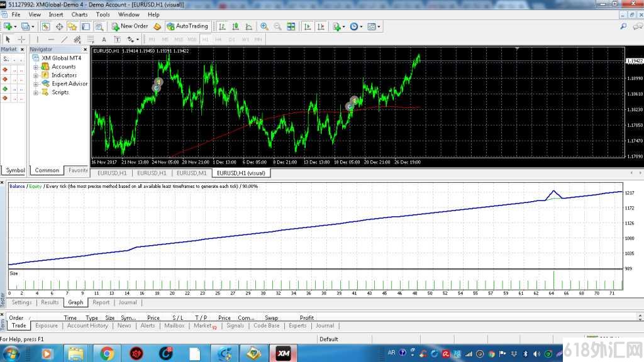
Task: Expand the Indicators list dropdown arrow
Action: click(344, 26)
